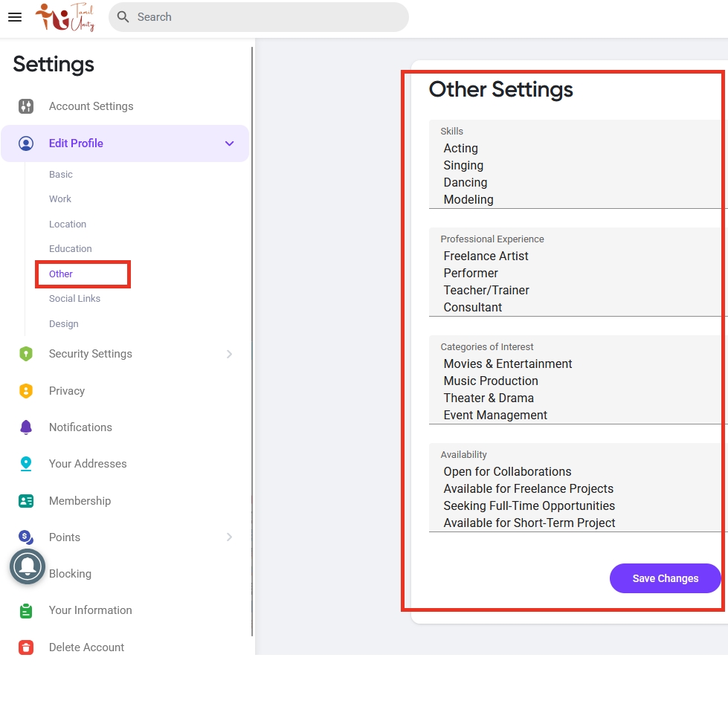This screenshot has width=728, height=727.
Task: Select Singing in the Skills list
Action: [x=463, y=165]
